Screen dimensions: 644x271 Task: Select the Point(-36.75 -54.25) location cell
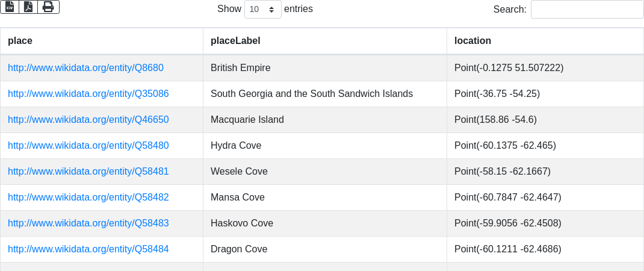click(x=545, y=94)
